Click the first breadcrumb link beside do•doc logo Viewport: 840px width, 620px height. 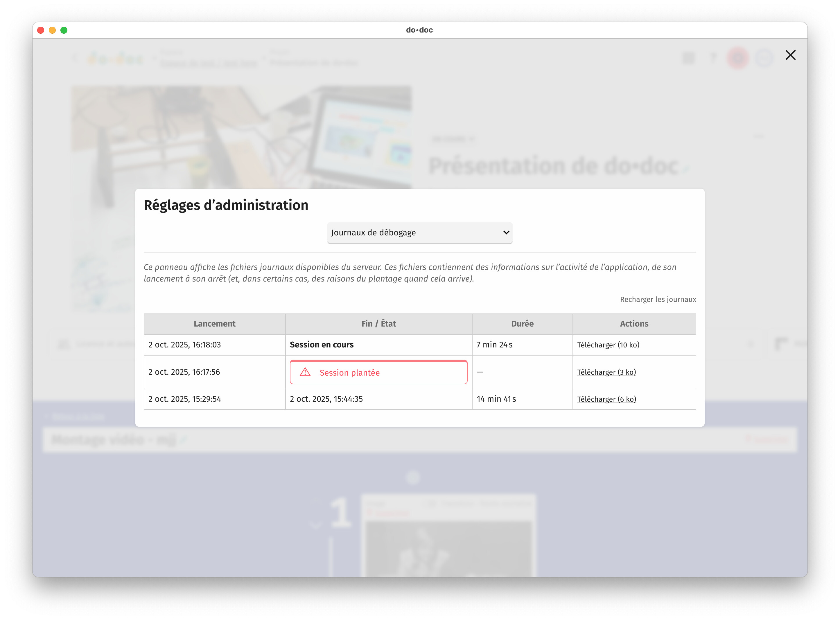[209, 63]
